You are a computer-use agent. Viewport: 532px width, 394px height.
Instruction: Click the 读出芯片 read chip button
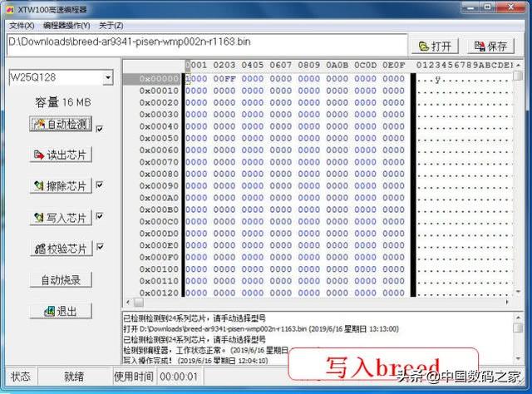61,155
